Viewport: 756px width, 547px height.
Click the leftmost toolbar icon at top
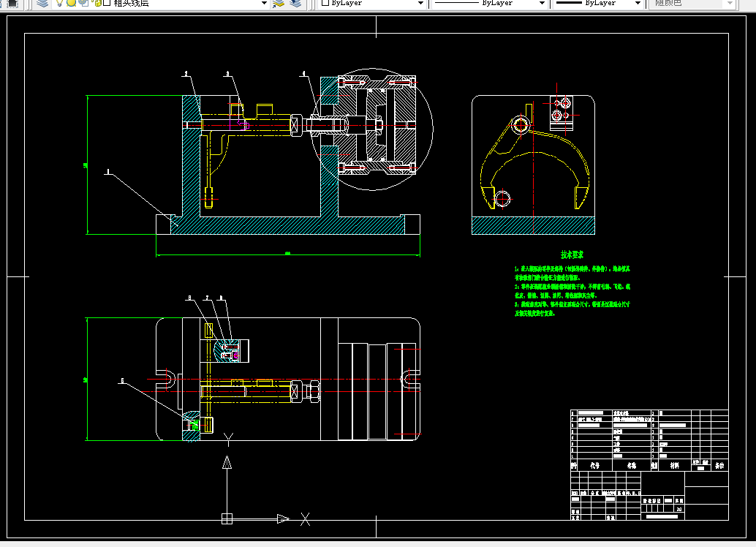click(12, 3)
